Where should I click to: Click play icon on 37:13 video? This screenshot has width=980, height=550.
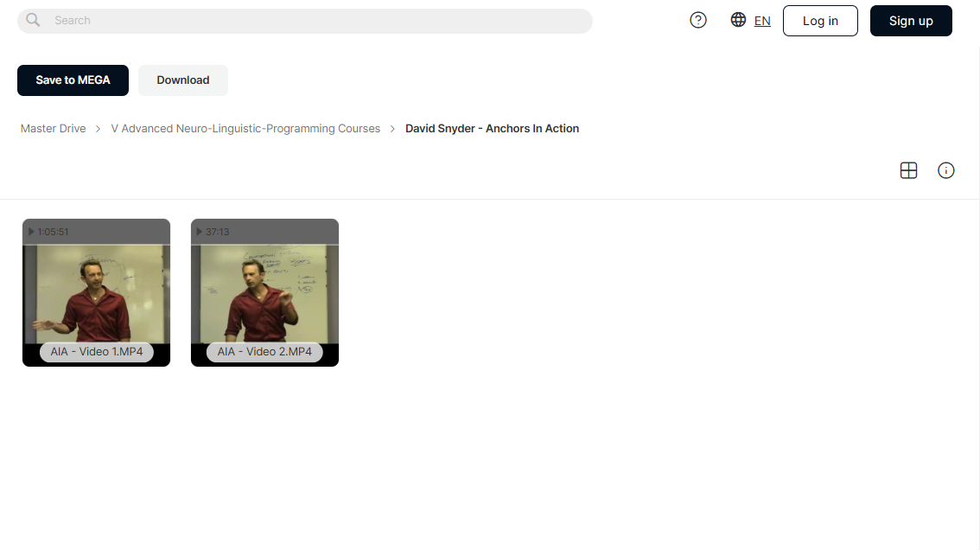[200, 232]
